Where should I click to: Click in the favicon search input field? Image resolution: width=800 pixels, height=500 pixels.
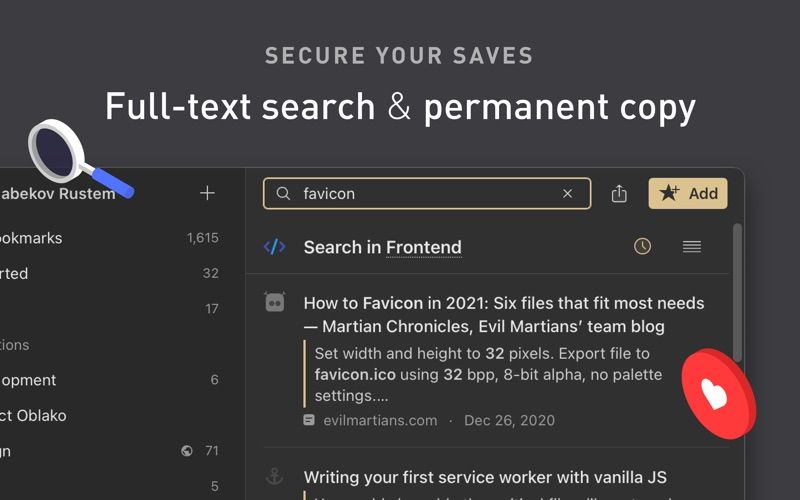[427, 193]
